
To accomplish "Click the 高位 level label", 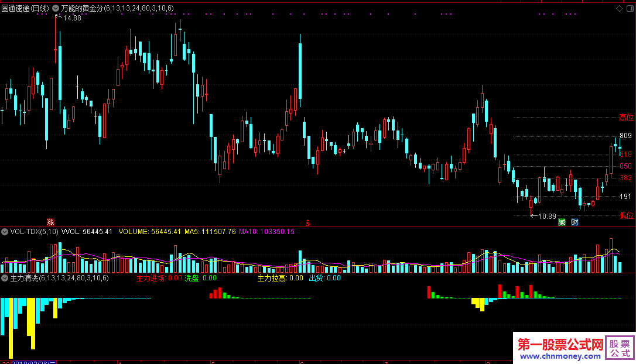I will coord(626,117).
